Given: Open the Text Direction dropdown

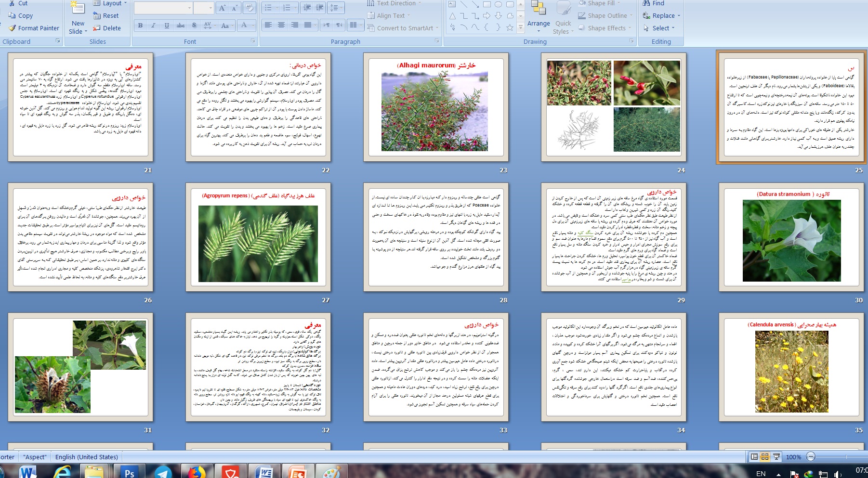Looking at the screenshot, I should tap(394, 3).
